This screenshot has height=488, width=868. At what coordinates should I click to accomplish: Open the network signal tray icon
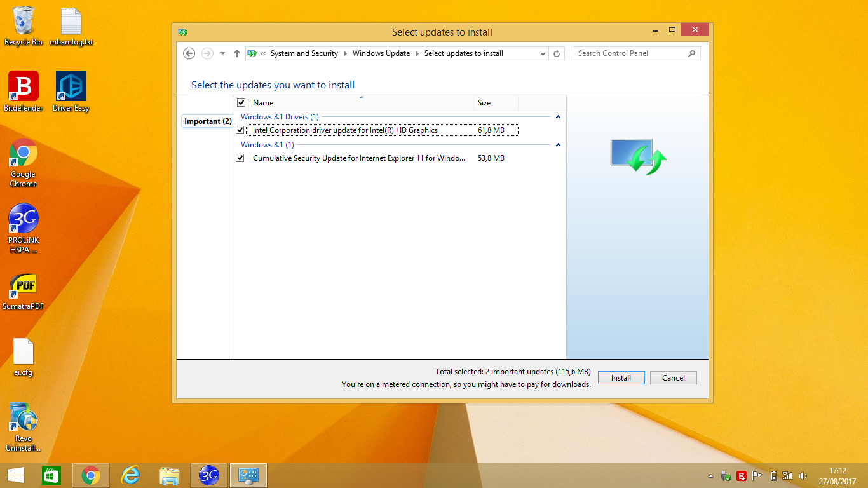tap(787, 475)
